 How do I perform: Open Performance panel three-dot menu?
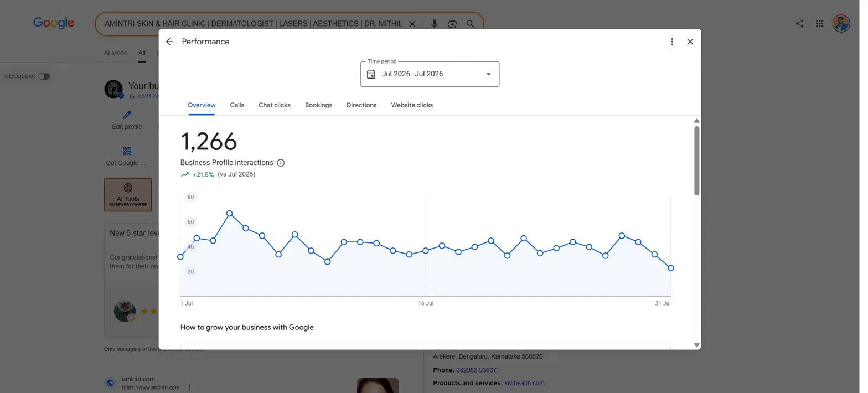pos(672,42)
